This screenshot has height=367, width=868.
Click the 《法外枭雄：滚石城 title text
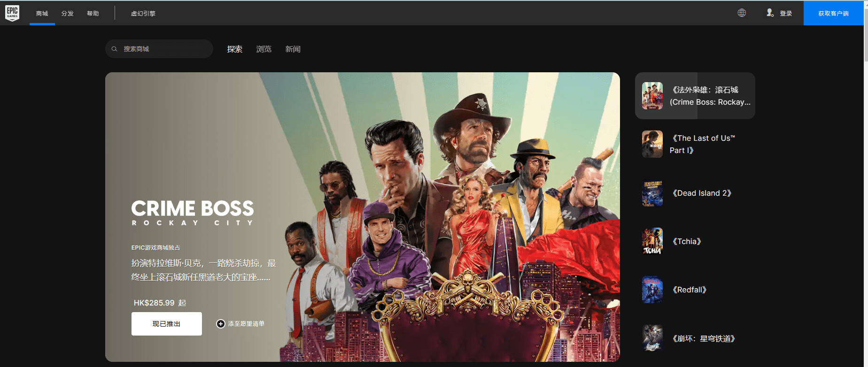pos(704,90)
